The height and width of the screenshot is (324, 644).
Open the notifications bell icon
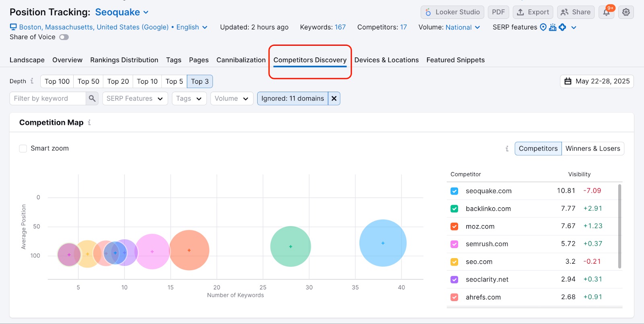[x=606, y=12]
